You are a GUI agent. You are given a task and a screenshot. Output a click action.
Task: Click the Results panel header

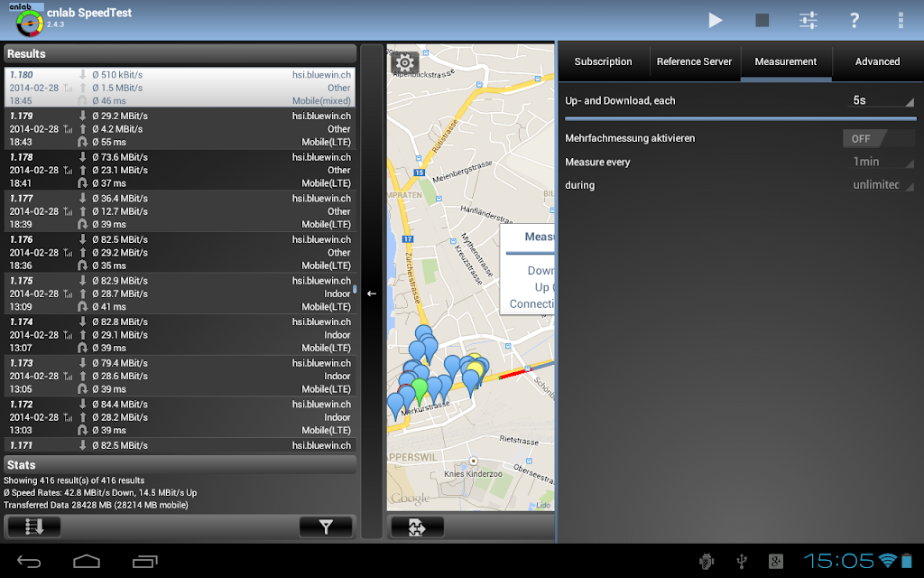point(180,53)
